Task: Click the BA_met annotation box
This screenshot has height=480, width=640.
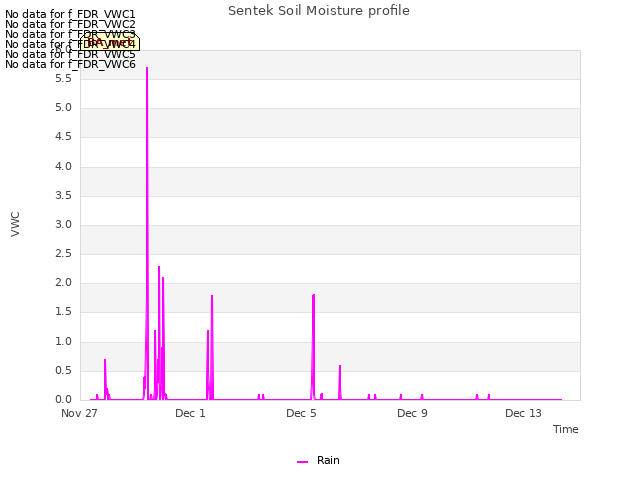Action: [x=109, y=42]
